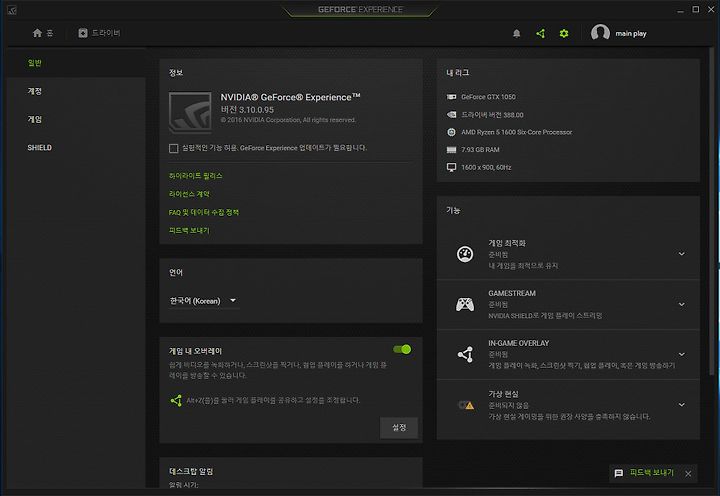Click the floating 피드백 보내기 button

tap(651, 473)
